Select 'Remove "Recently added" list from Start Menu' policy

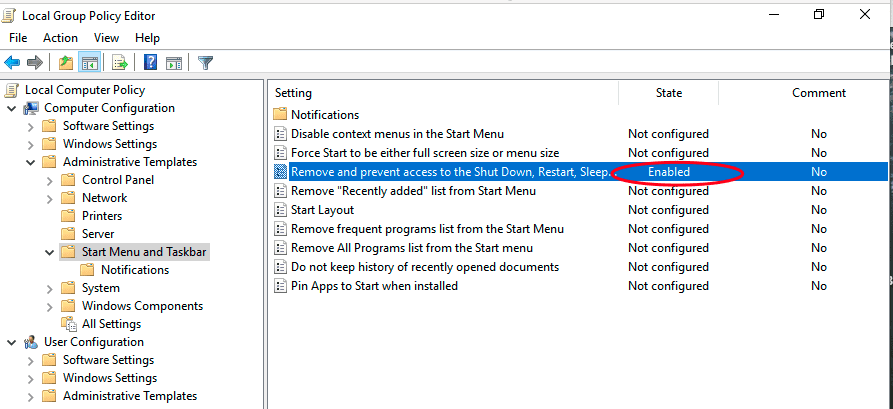pyautogui.click(x=413, y=191)
